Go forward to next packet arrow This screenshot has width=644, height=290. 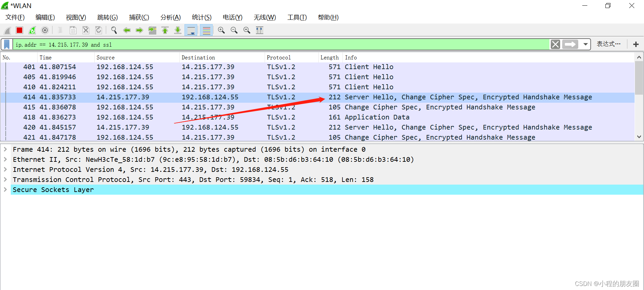click(x=140, y=31)
